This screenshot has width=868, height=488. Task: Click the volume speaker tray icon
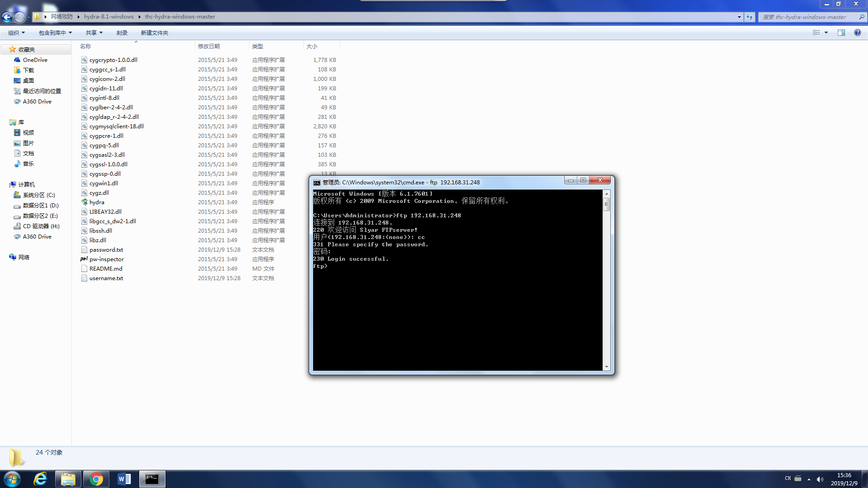click(820, 479)
